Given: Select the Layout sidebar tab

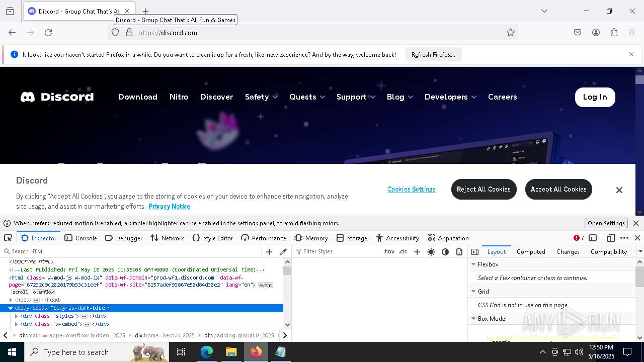Looking at the screenshot, I should point(496,252).
